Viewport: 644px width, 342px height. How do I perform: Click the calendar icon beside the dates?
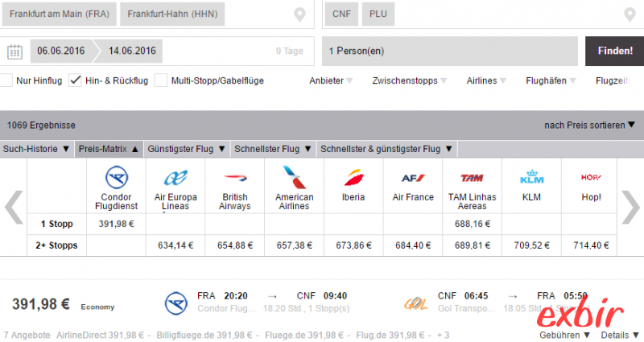pos(14,52)
